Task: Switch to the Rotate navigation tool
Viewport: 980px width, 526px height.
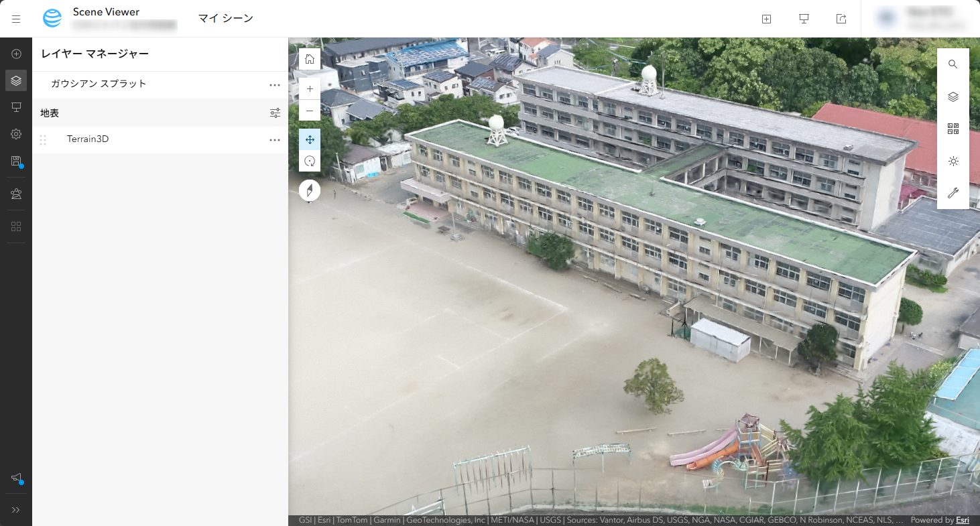Action: pyautogui.click(x=310, y=161)
